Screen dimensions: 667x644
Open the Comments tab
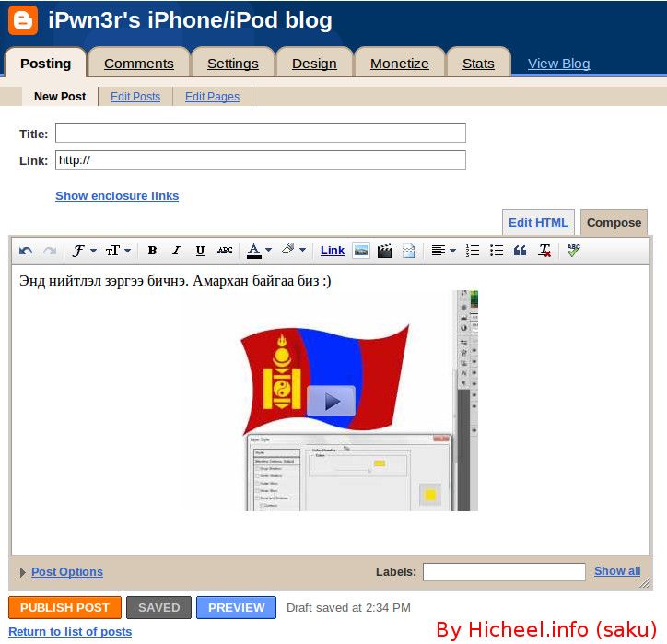tap(139, 64)
